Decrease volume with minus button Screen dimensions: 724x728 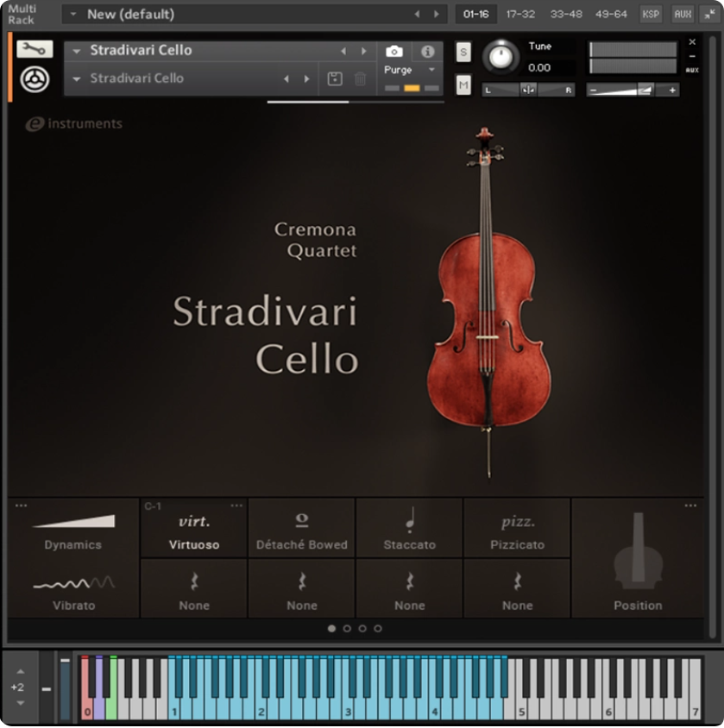click(x=593, y=91)
